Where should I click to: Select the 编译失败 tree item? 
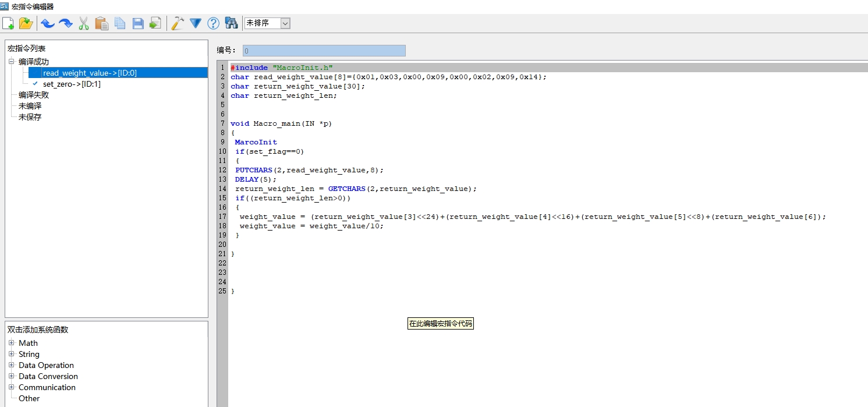tap(34, 95)
